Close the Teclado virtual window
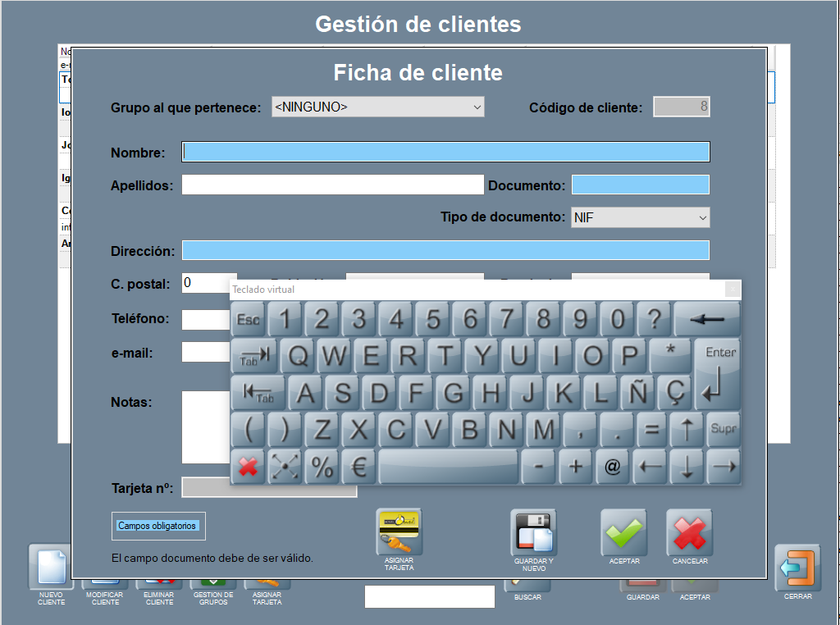840x625 pixels. pyautogui.click(x=733, y=289)
